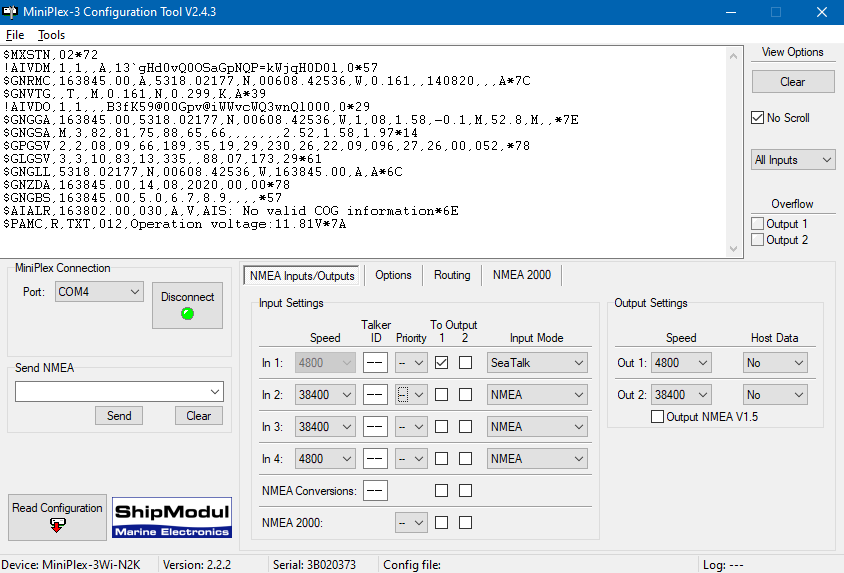844x573 pixels.
Task: Open Out 1 Host Data dropdown
Action: coord(775,363)
